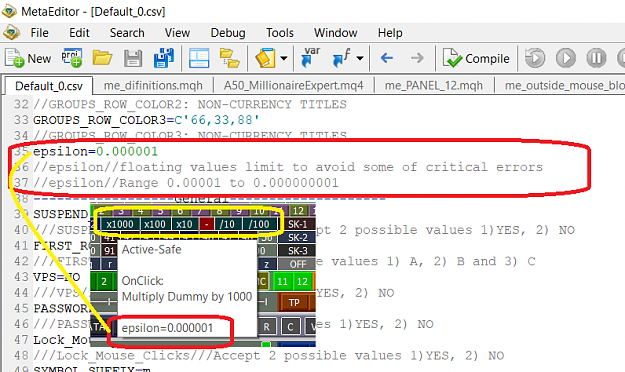This screenshot has height=372, width=625.
Task: Click the R button in panel
Action: click(266, 327)
